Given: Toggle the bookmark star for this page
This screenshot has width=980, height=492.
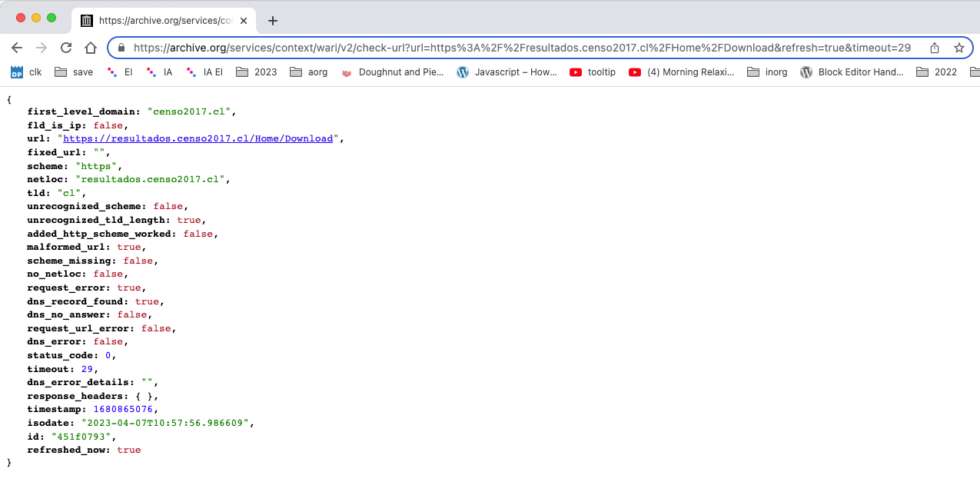Looking at the screenshot, I should (958, 47).
